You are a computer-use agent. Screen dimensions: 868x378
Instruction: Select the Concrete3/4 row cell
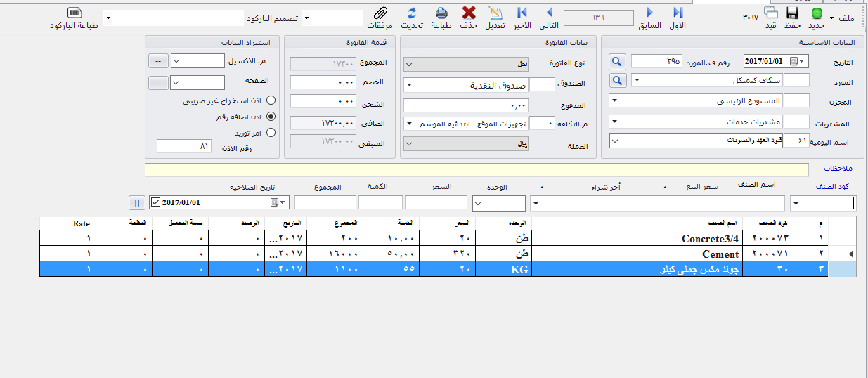click(637, 237)
